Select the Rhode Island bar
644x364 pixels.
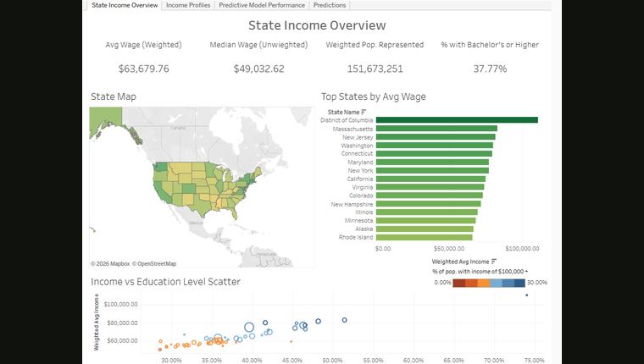424,237
